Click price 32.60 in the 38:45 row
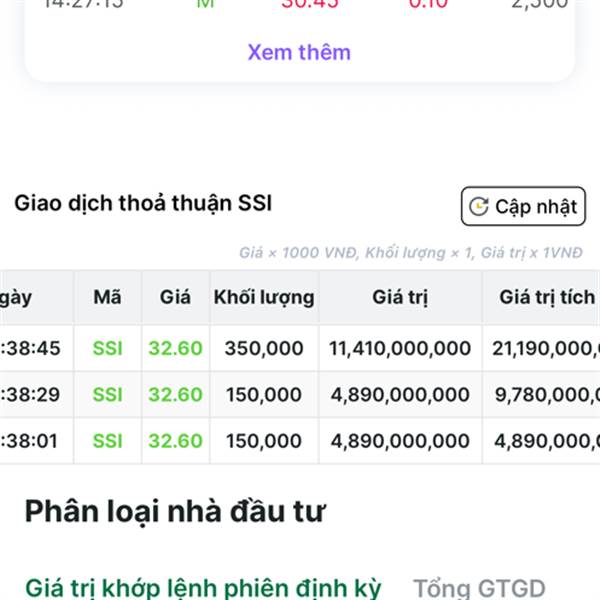This screenshot has width=600, height=600. (x=175, y=349)
